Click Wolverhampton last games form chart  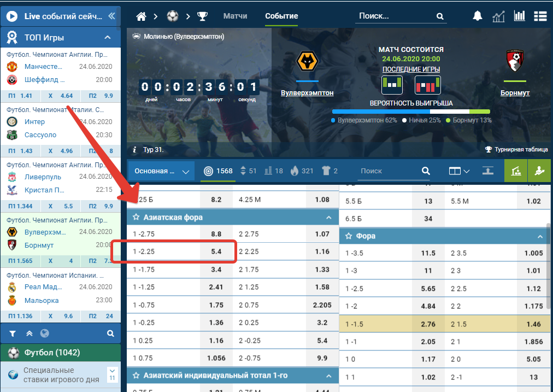pos(392,85)
